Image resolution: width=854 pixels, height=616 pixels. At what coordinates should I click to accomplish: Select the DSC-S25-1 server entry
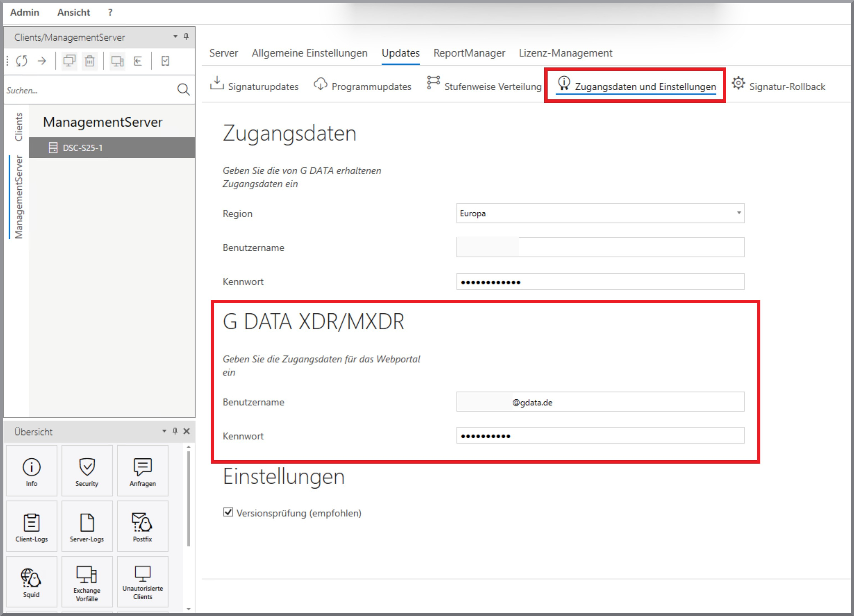[x=112, y=147]
